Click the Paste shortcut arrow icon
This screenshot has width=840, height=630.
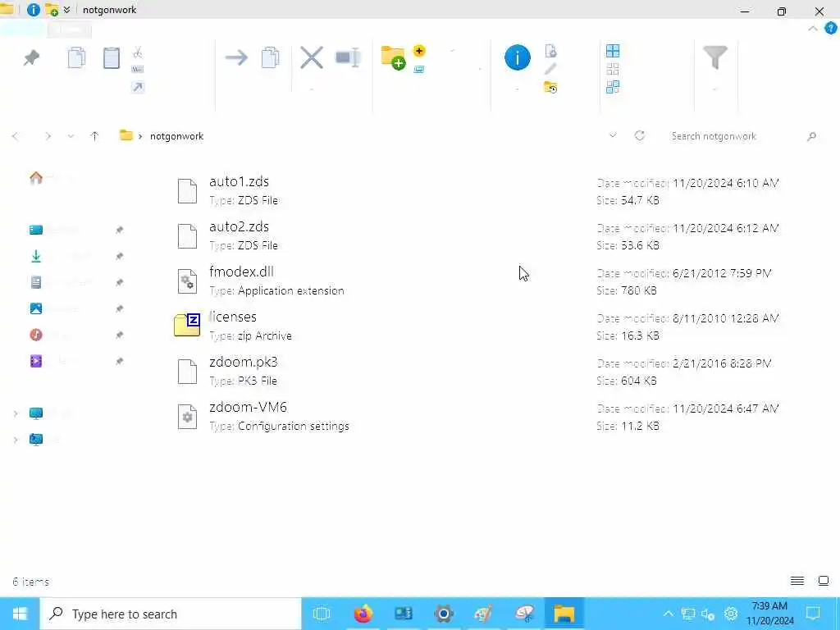pos(138,87)
